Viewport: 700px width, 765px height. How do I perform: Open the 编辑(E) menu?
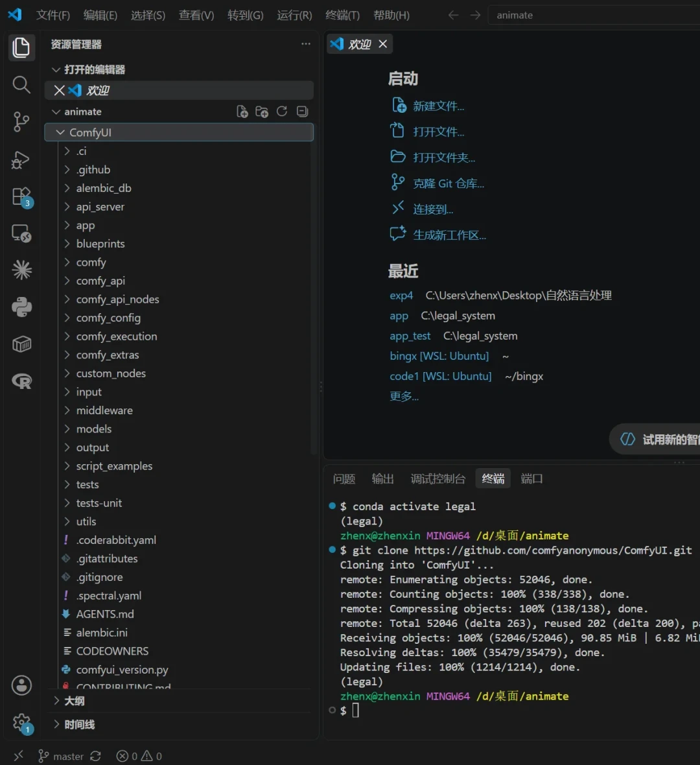100,15
